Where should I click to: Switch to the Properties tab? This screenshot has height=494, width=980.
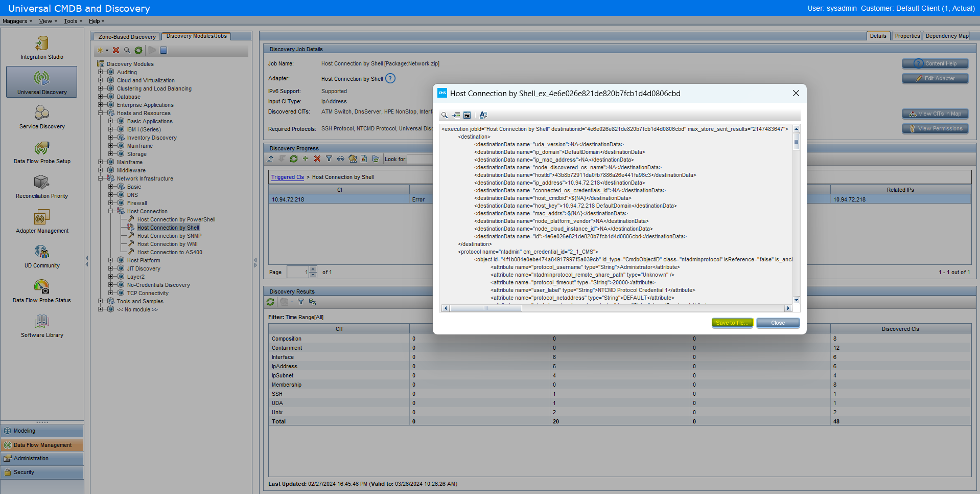click(906, 36)
